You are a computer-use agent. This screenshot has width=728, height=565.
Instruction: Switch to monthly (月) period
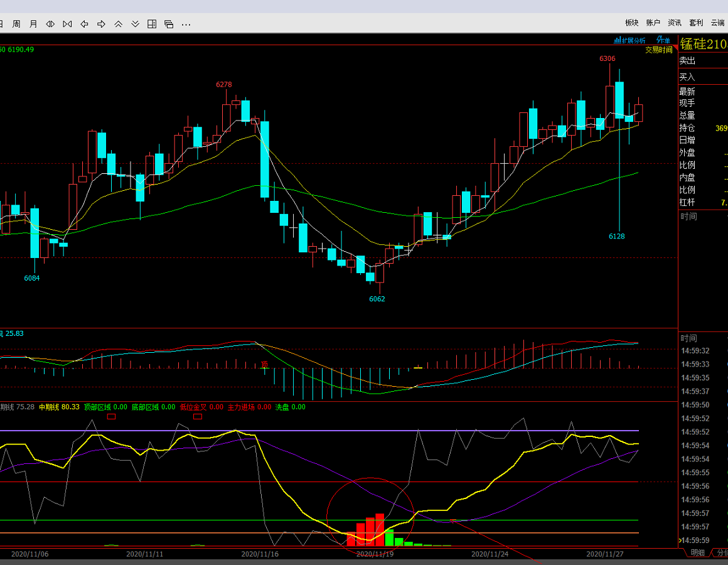[x=33, y=24]
